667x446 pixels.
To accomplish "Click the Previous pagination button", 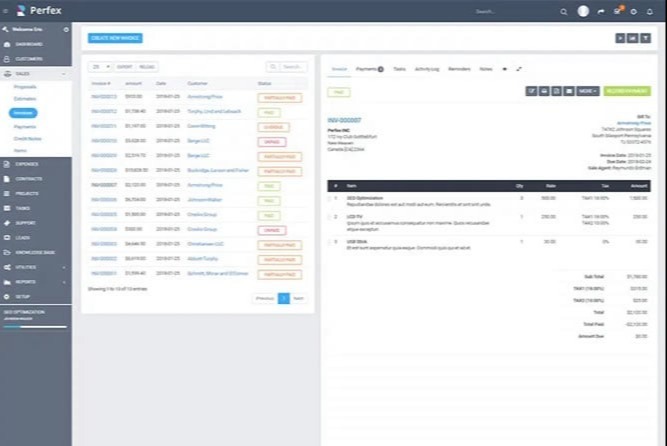I will pos(265,298).
